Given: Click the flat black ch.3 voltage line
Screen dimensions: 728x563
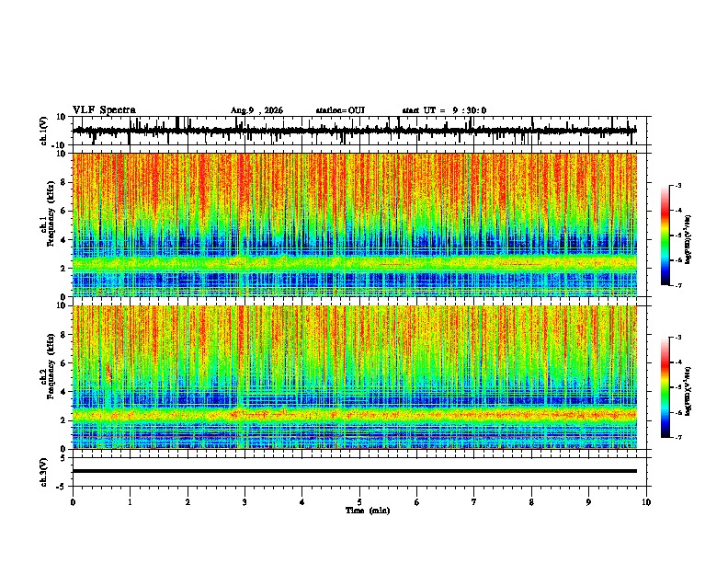Looking at the screenshot, I should tap(355, 471).
